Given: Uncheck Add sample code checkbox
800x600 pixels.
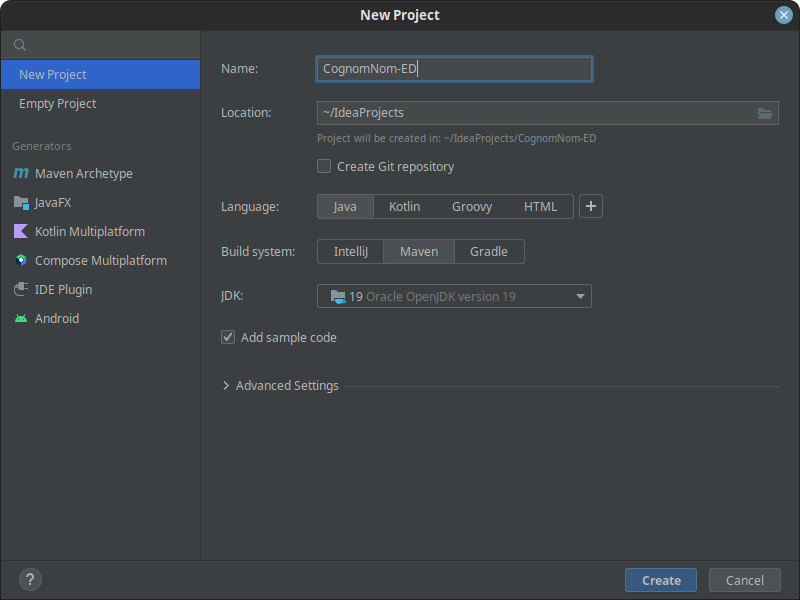Looking at the screenshot, I should [x=228, y=337].
